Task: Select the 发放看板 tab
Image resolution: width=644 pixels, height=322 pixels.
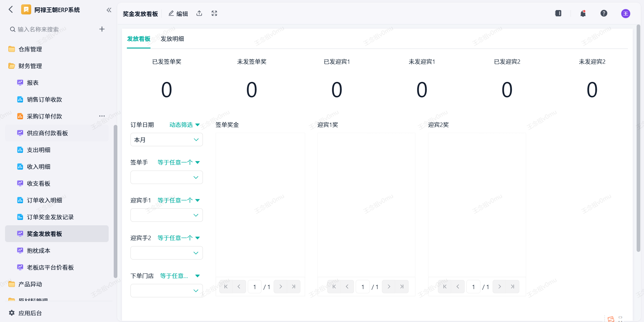Action: point(139,39)
